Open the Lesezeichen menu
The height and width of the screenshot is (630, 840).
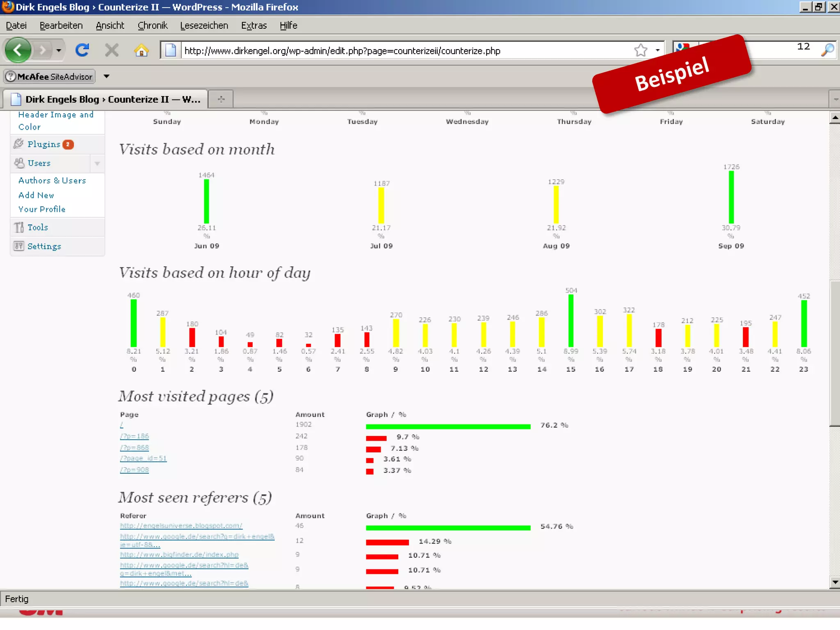(204, 25)
